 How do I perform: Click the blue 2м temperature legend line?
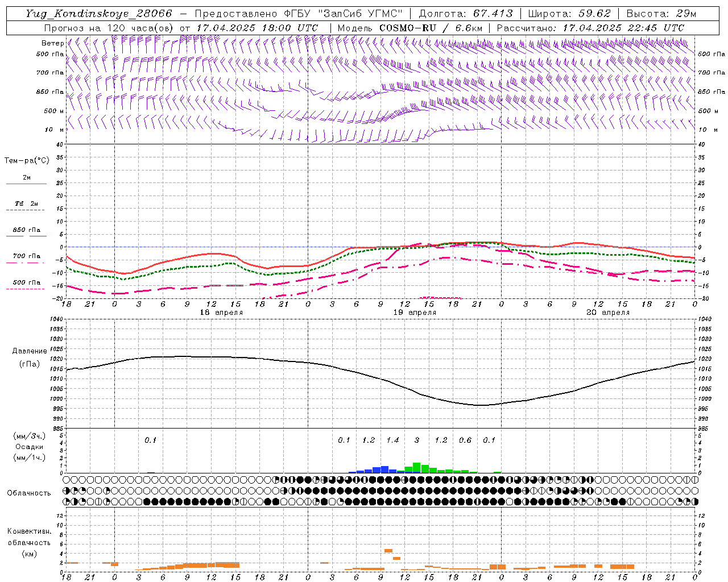coord(26,184)
